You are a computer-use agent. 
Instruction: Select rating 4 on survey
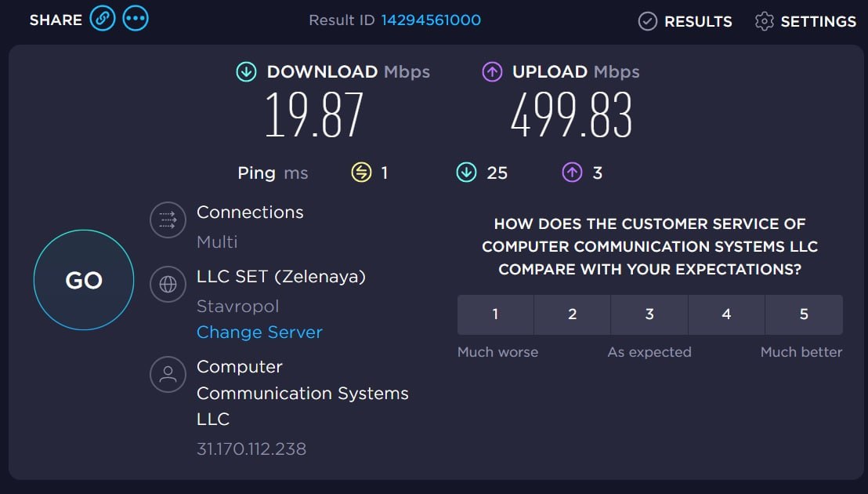tap(726, 314)
